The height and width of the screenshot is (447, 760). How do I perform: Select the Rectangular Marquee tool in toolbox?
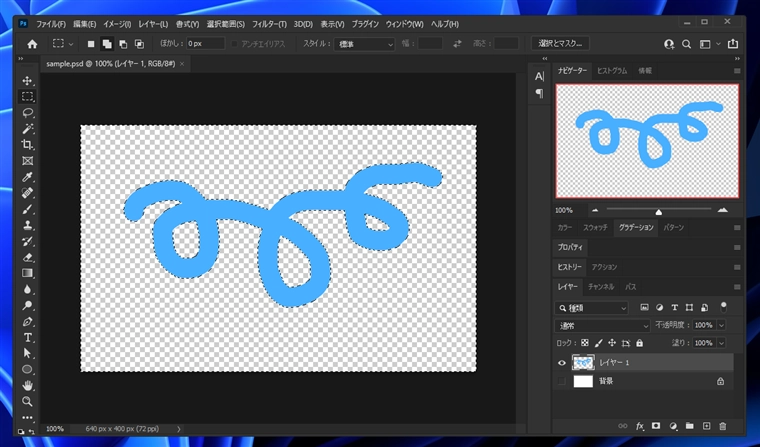(27, 96)
